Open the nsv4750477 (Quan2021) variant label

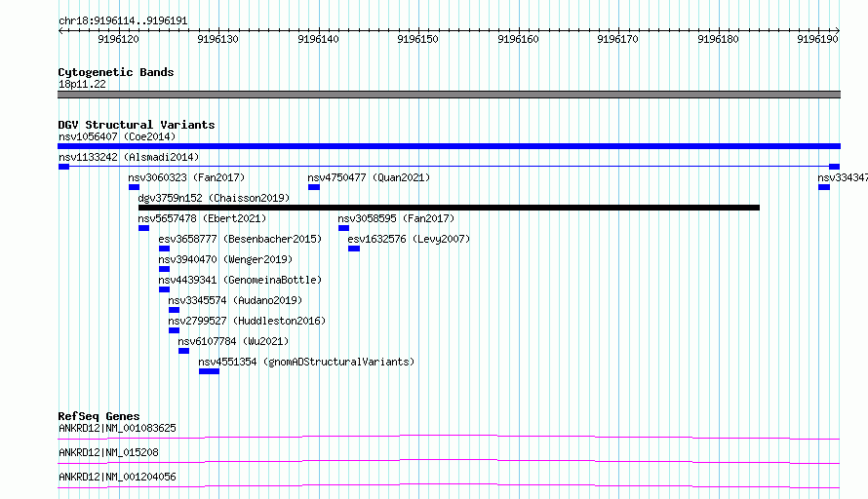tap(369, 177)
